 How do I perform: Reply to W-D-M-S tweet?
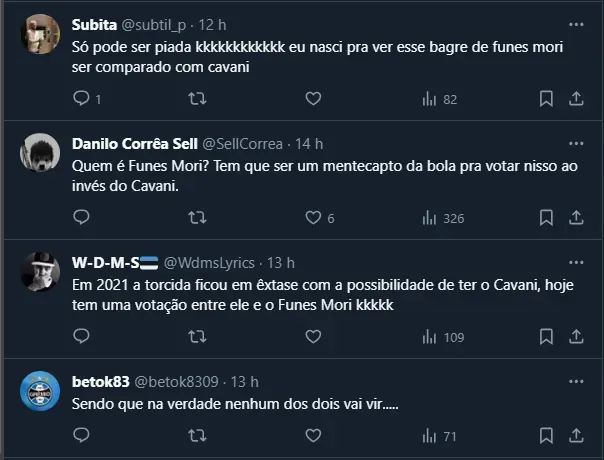coord(84,337)
